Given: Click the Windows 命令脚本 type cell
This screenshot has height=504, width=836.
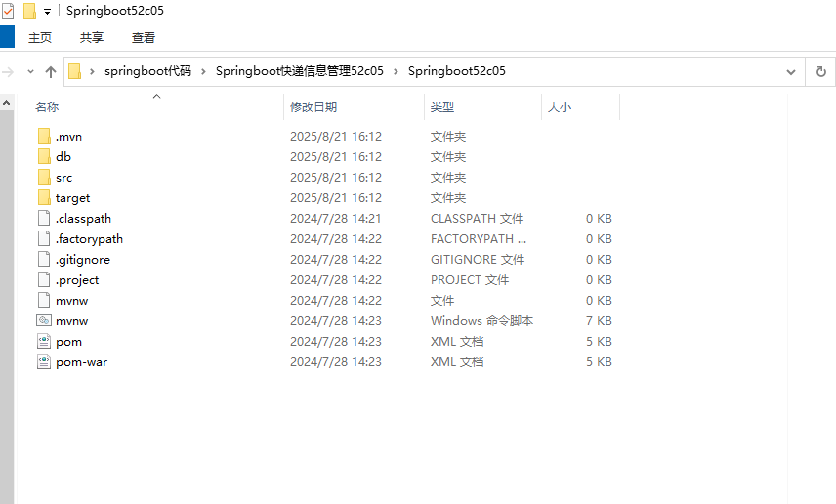Looking at the screenshot, I should tap(482, 321).
